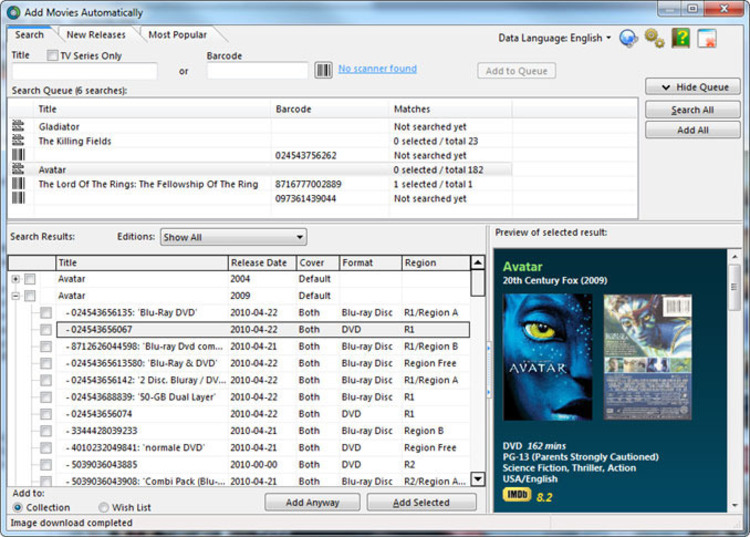Image resolution: width=750 pixels, height=537 pixels.
Task: Expand the Avatar 2004 tree node
Action: point(16,279)
